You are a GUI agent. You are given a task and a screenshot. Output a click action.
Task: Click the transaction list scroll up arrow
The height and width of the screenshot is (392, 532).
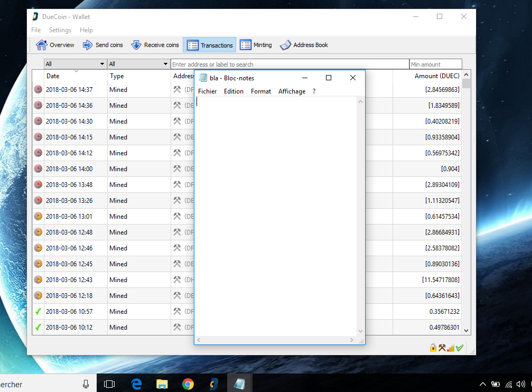click(466, 74)
